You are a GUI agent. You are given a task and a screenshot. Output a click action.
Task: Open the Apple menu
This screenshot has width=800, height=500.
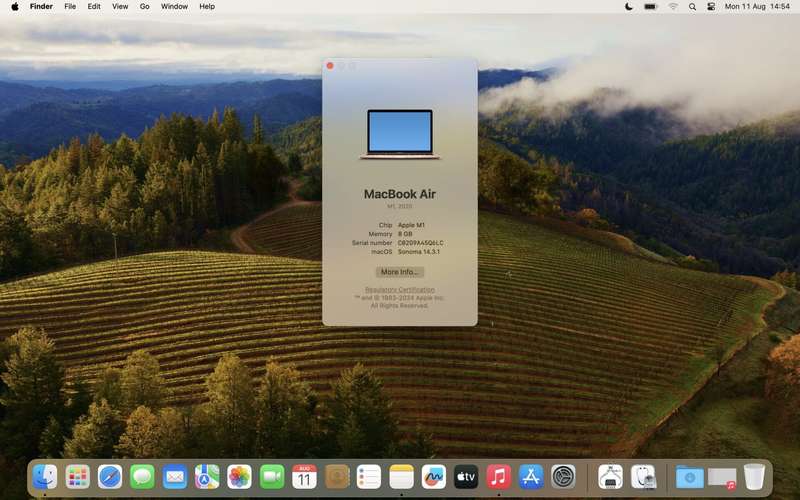(15, 7)
